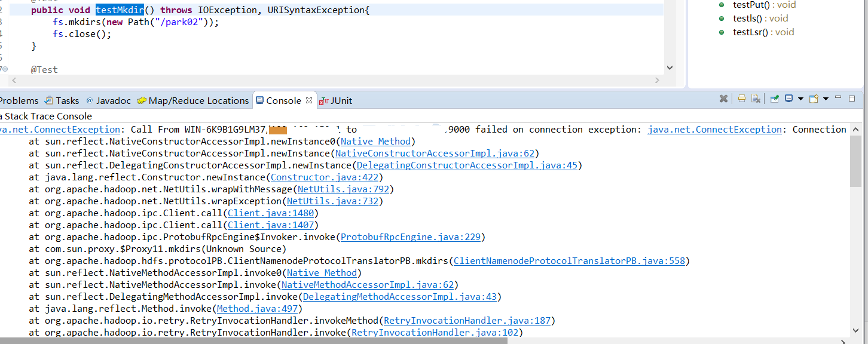Open ProtobufRpcEngine.java:229 link
Screen dimensions: 868x344
[411, 237]
